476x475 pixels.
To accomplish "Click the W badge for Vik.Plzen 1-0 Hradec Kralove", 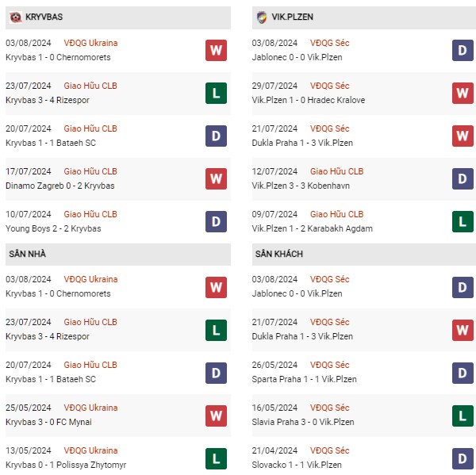I will coord(463,93).
